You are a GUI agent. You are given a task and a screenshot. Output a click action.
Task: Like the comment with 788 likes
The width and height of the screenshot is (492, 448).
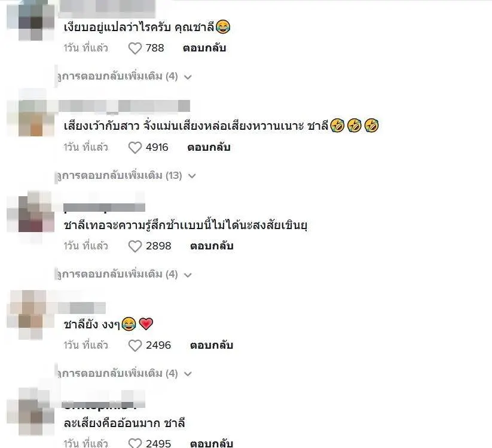pyautogui.click(x=135, y=48)
